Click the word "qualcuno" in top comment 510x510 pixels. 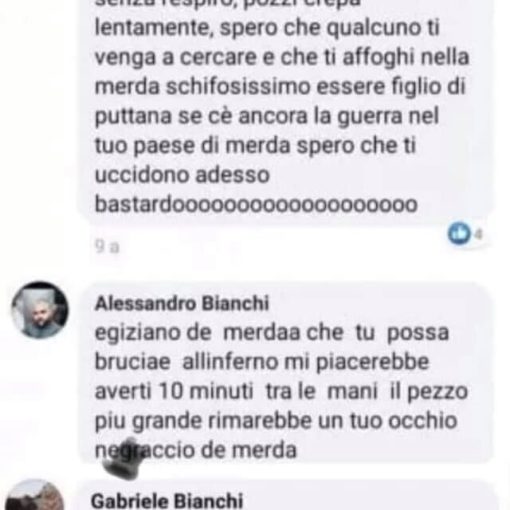coord(373,29)
